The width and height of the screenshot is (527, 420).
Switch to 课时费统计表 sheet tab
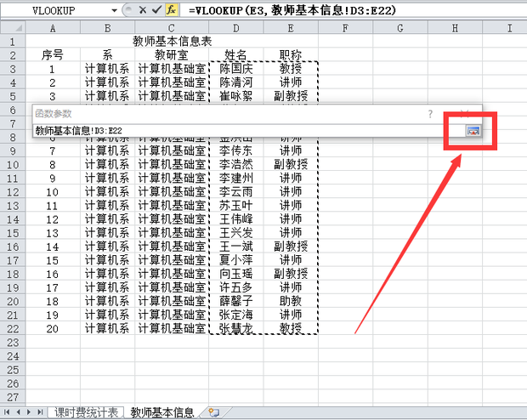[x=86, y=412]
